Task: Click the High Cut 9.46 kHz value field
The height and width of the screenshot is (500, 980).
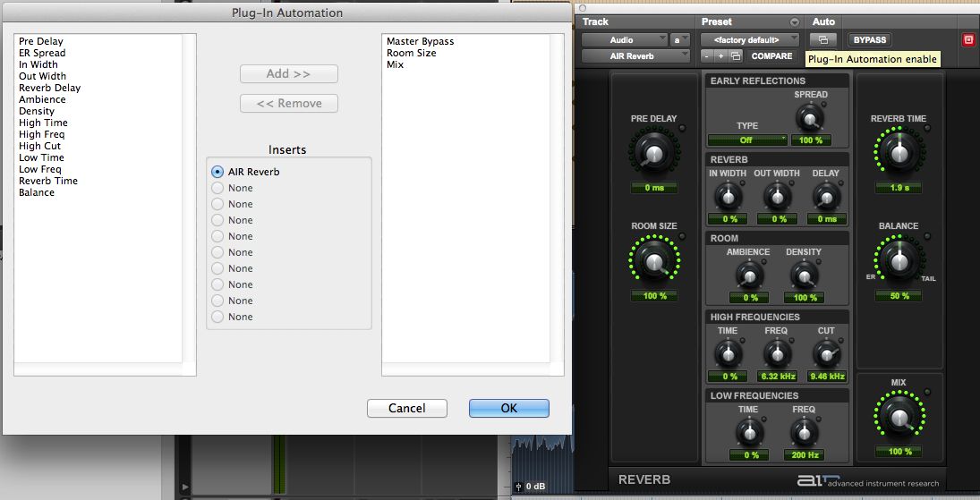Action: pos(827,377)
